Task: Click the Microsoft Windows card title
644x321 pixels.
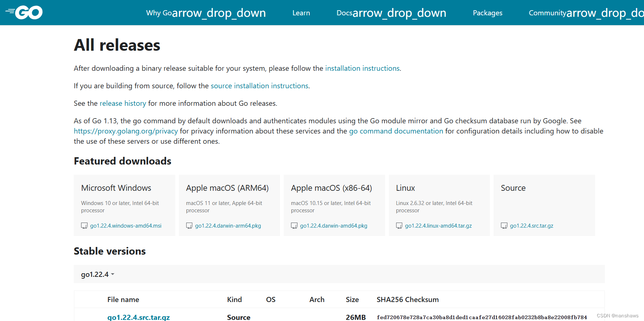Action: click(x=116, y=188)
